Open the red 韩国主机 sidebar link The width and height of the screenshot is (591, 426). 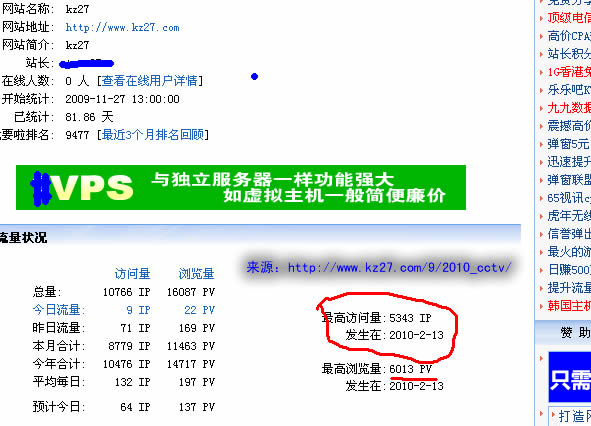pos(569,305)
